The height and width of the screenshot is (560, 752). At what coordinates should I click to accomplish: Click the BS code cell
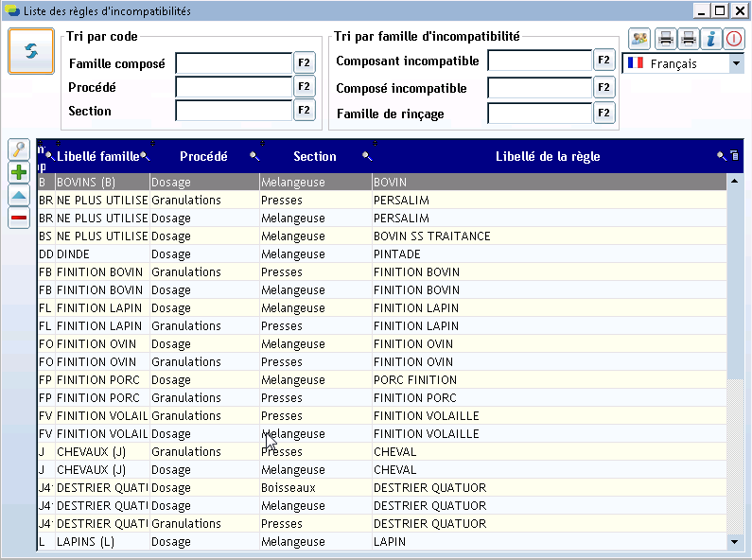45,236
